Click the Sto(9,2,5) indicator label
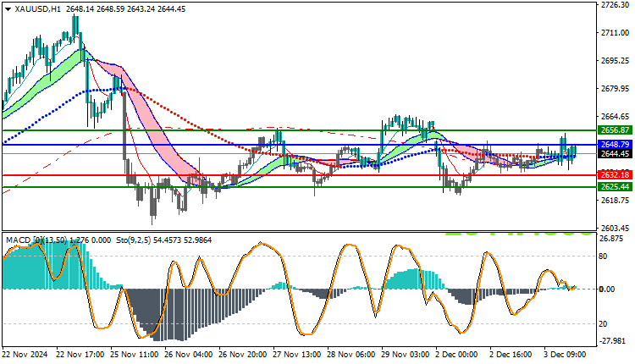This screenshot has height=364, width=635. 164,240
